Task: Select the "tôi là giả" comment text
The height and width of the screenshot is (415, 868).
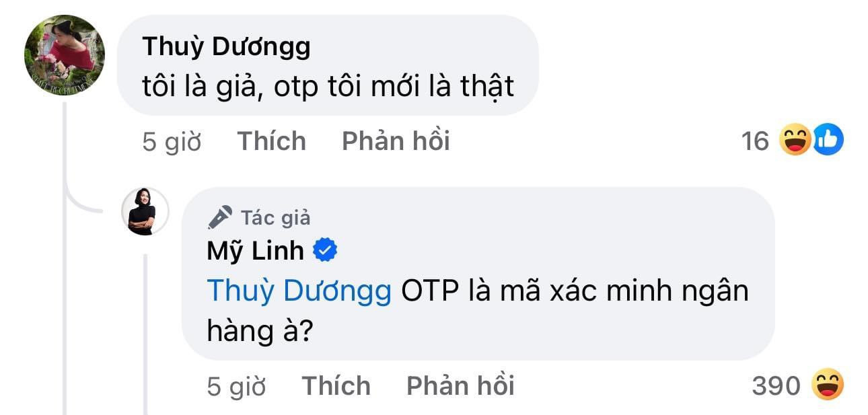Action: [328, 87]
